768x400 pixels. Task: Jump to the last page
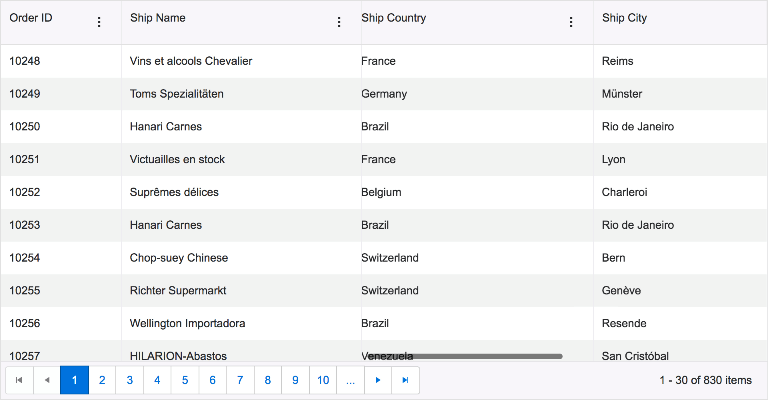coord(405,380)
